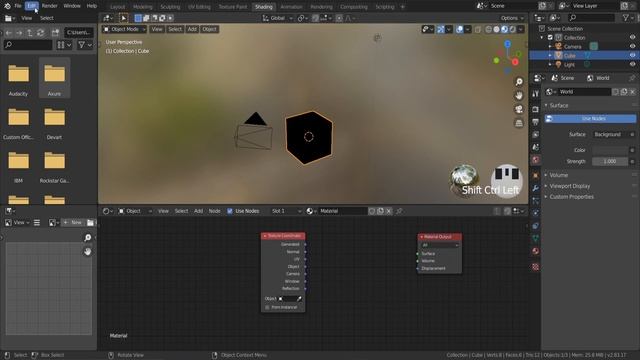Screen dimensions: 640x360
Task: Open Material Output target All dropdown
Action: click(x=440, y=245)
